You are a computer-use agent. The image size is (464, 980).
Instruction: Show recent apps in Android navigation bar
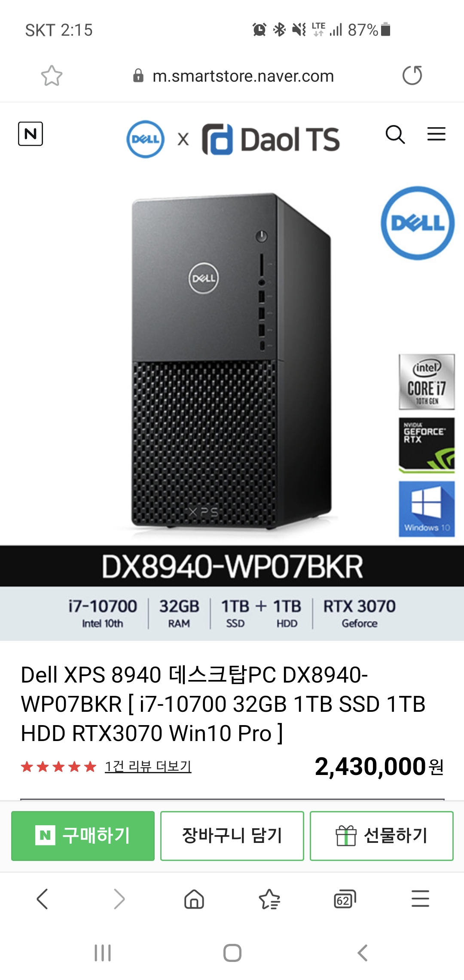[x=103, y=953]
